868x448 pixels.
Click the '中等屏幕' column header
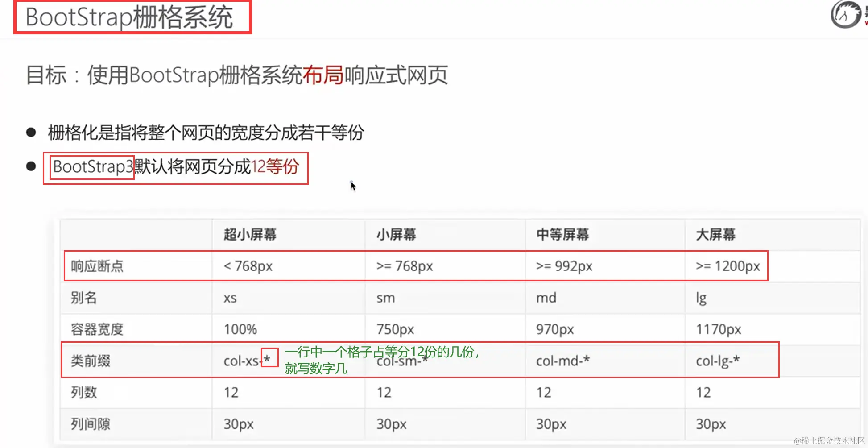(x=562, y=234)
